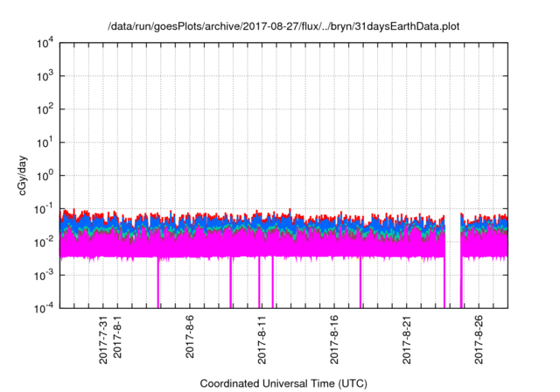Click the 10^-3 y-axis tick label
This screenshot has width=560, height=392.
pyautogui.click(x=44, y=275)
